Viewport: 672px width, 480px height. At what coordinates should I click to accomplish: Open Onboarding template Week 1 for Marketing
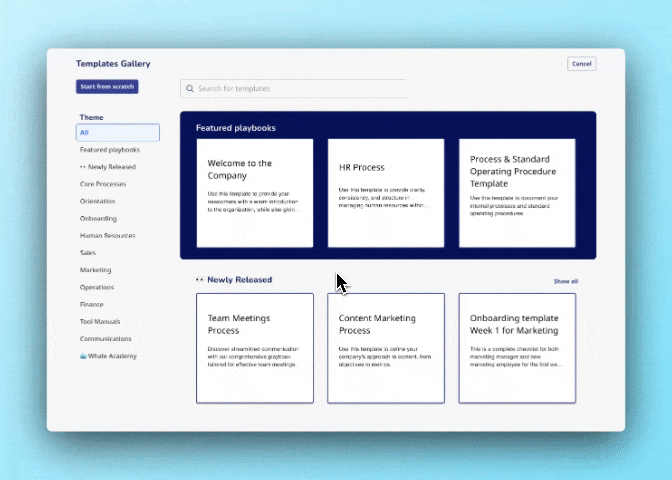pos(517,348)
